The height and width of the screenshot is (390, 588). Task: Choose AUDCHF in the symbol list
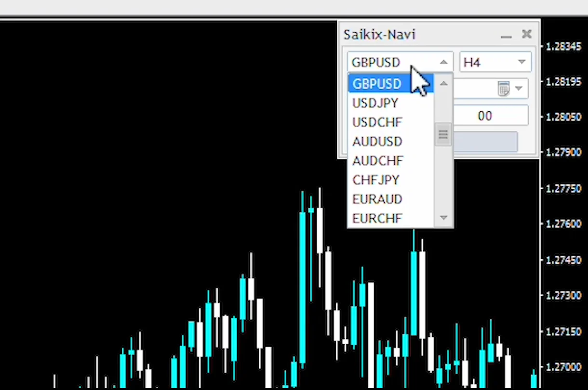tap(391, 161)
